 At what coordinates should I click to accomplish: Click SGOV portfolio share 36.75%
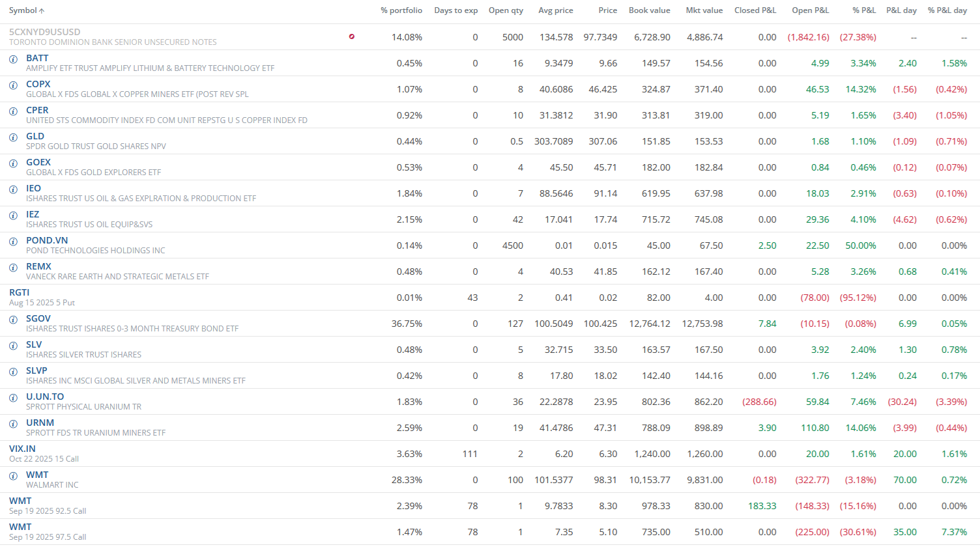(407, 324)
